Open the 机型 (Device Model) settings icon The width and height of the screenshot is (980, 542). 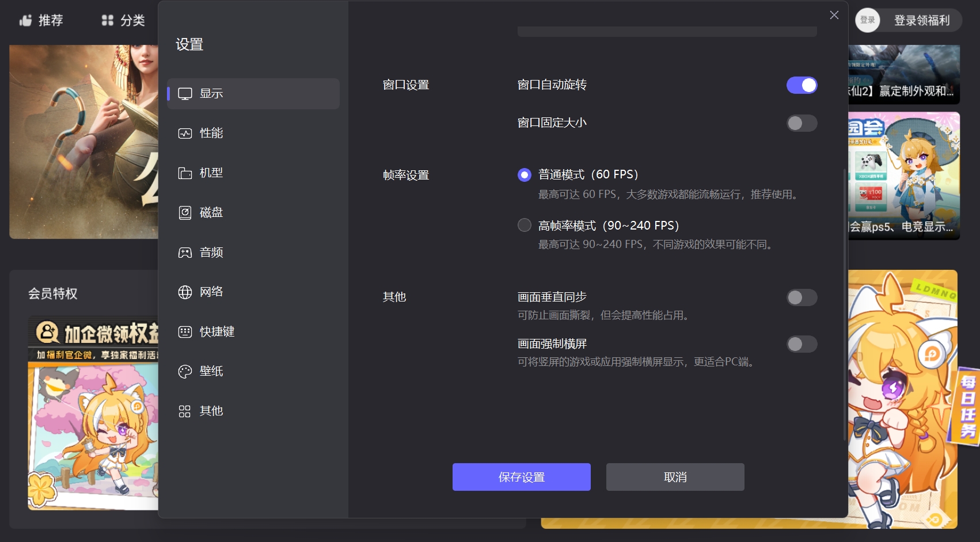[185, 172]
